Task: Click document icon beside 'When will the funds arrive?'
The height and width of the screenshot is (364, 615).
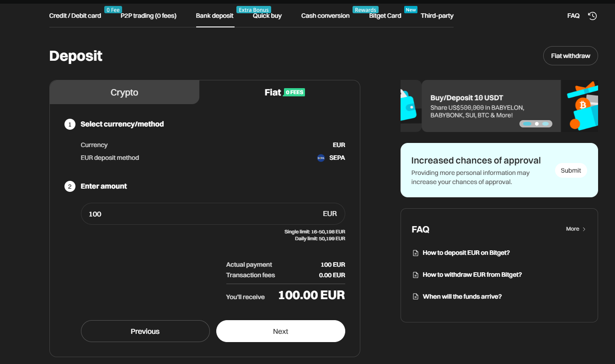Action: [x=416, y=297]
